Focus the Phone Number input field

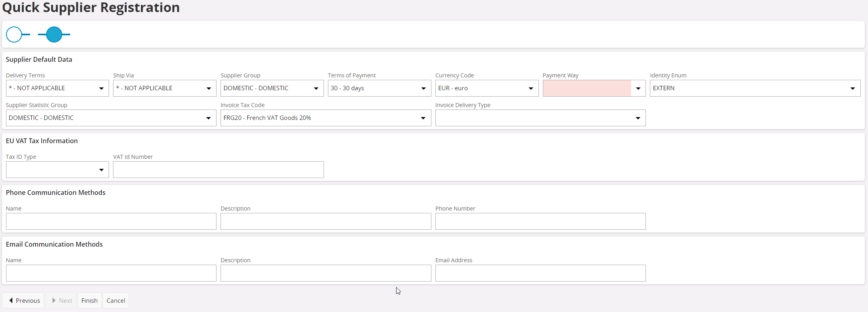(x=540, y=221)
